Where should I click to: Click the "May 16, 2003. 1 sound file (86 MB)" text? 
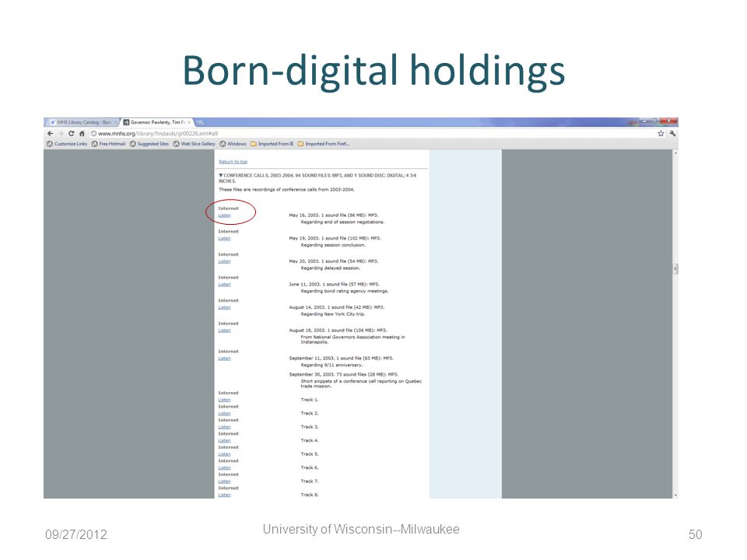coord(334,215)
